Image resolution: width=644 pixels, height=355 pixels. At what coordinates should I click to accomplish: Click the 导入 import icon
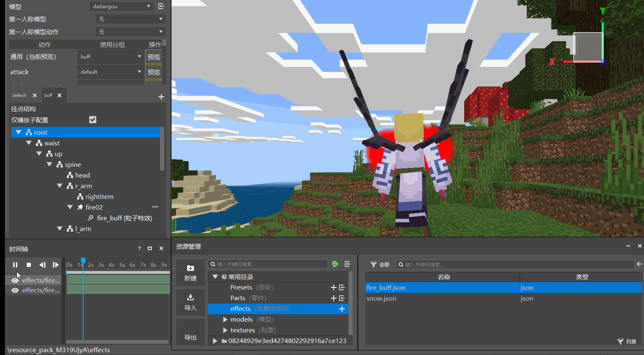coord(191,297)
